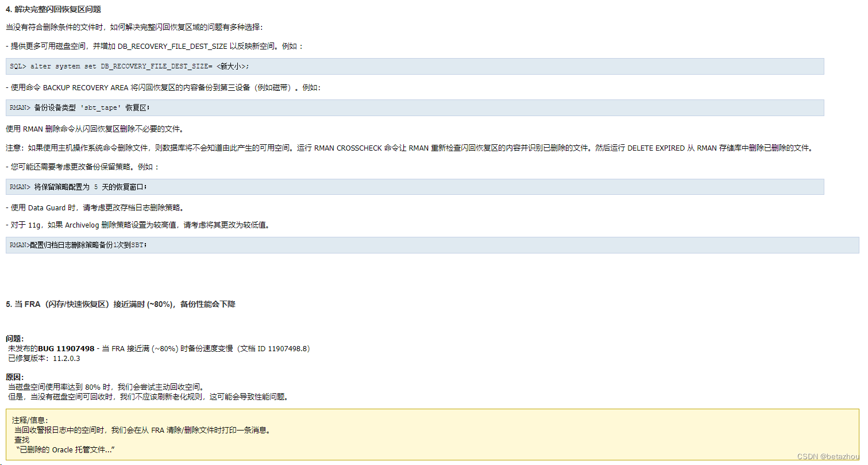868x465 pixels.
Task: Click the line "当没有符合删除条件的文件时"
Action: pos(134,27)
